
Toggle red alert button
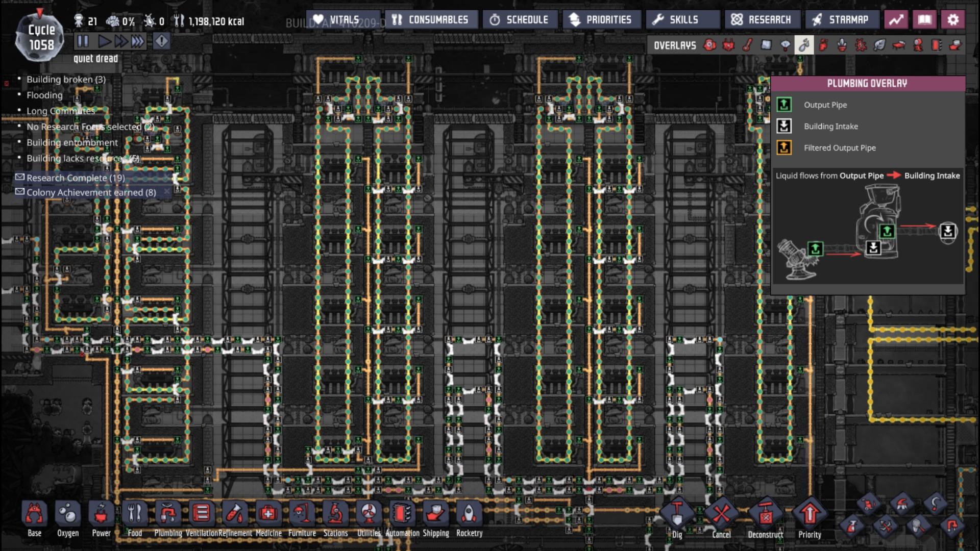point(161,41)
